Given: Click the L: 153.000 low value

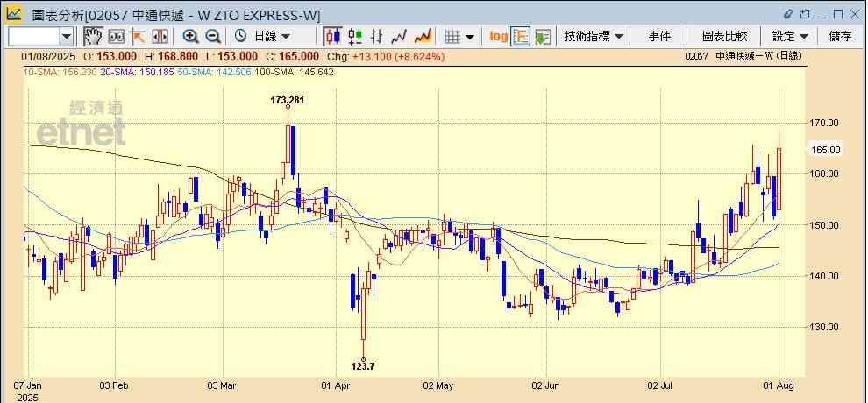Looking at the screenshot, I should pos(231,56).
